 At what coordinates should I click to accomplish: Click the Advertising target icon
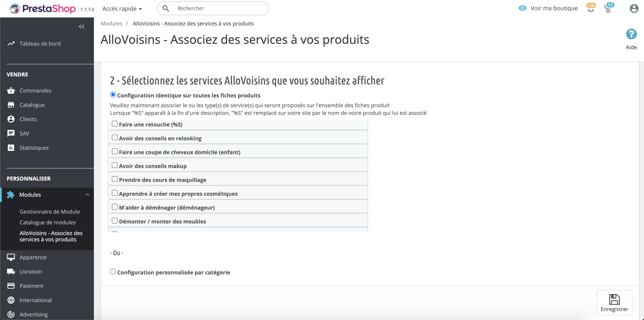[11, 314]
